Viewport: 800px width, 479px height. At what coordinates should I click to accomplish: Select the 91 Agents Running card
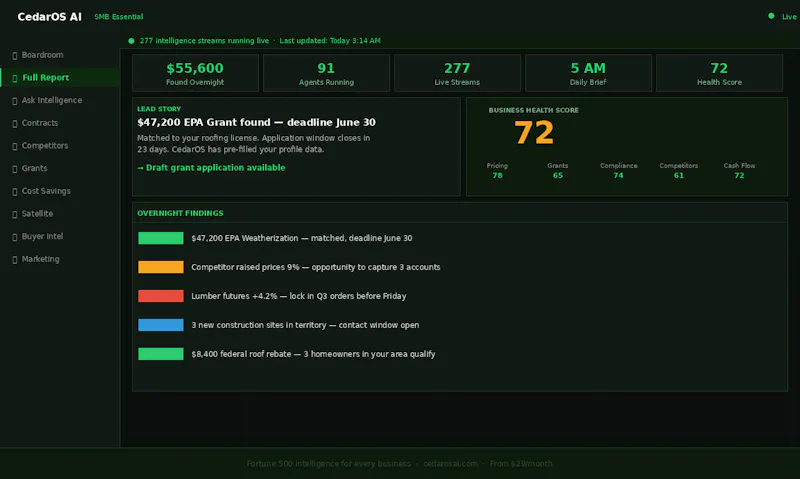click(326, 73)
